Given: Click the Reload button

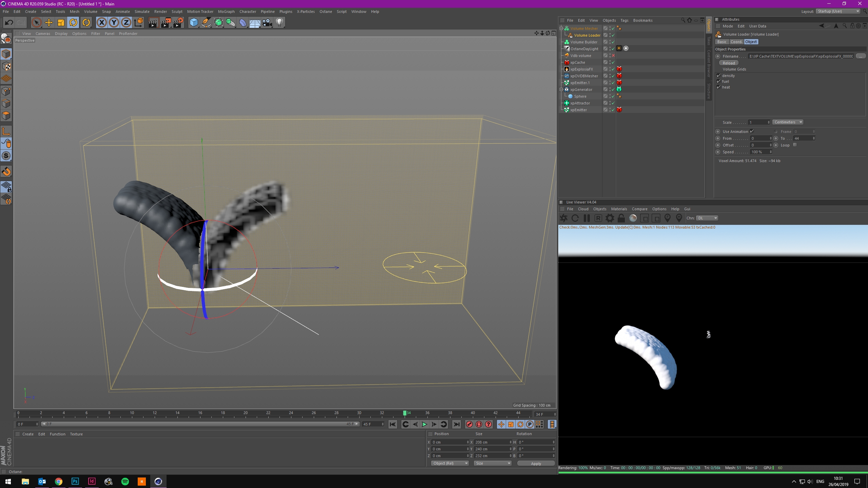Looking at the screenshot, I should pyautogui.click(x=728, y=63).
